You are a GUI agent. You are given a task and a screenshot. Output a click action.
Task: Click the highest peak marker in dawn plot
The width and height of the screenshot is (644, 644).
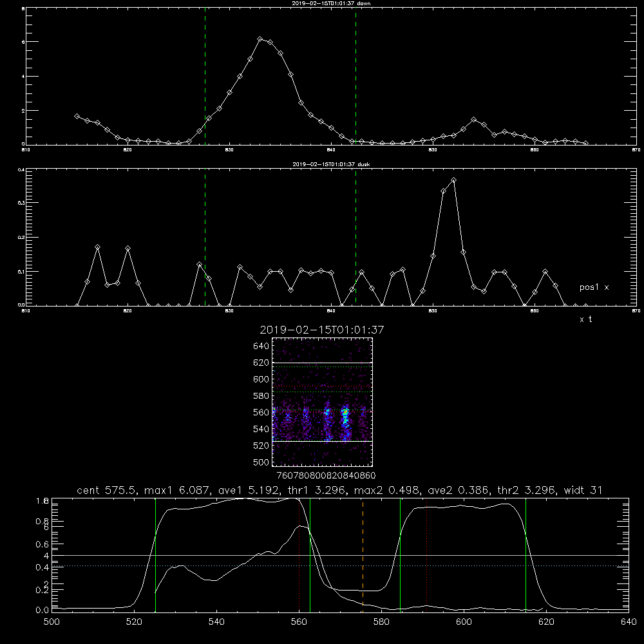tap(260, 39)
